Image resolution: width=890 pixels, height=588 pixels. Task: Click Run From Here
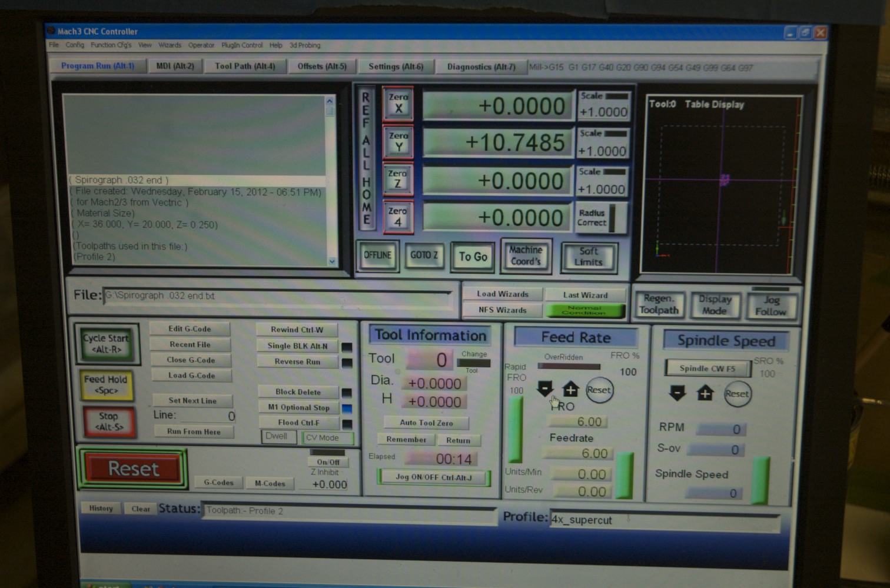[x=194, y=431]
